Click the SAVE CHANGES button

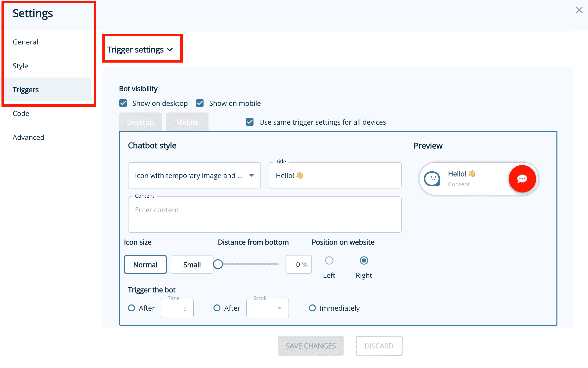(310, 346)
